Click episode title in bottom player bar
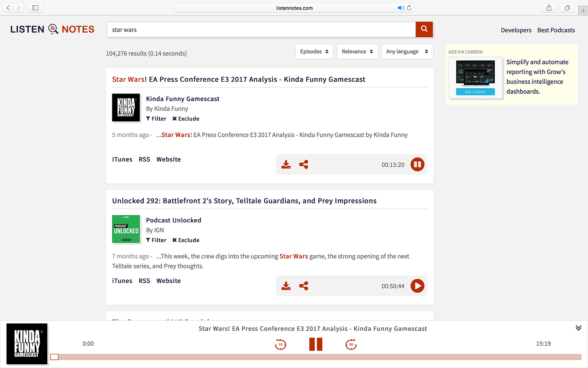 point(313,329)
